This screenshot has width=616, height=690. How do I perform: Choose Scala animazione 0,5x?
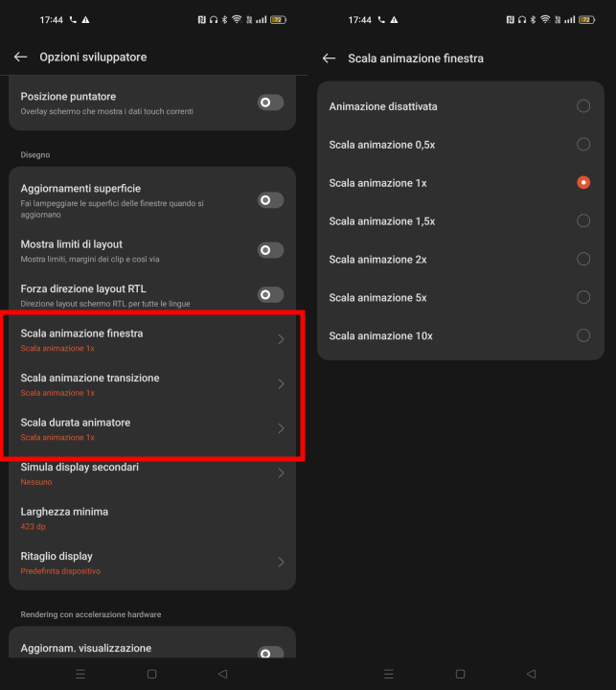[x=582, y=145]
